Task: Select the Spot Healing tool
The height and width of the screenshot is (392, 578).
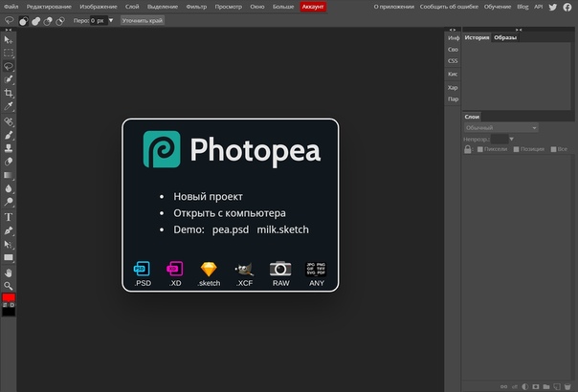Action: click(x=8, y=121)
